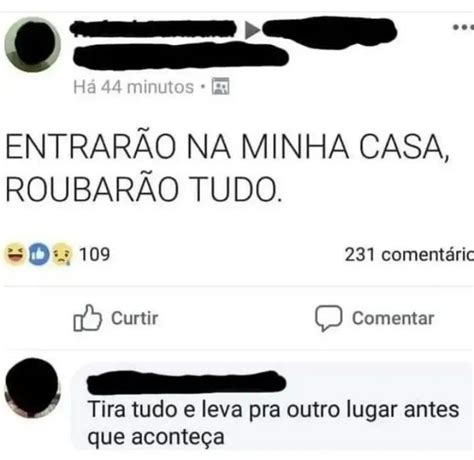Click the redacted post author name

pos(153,29)
